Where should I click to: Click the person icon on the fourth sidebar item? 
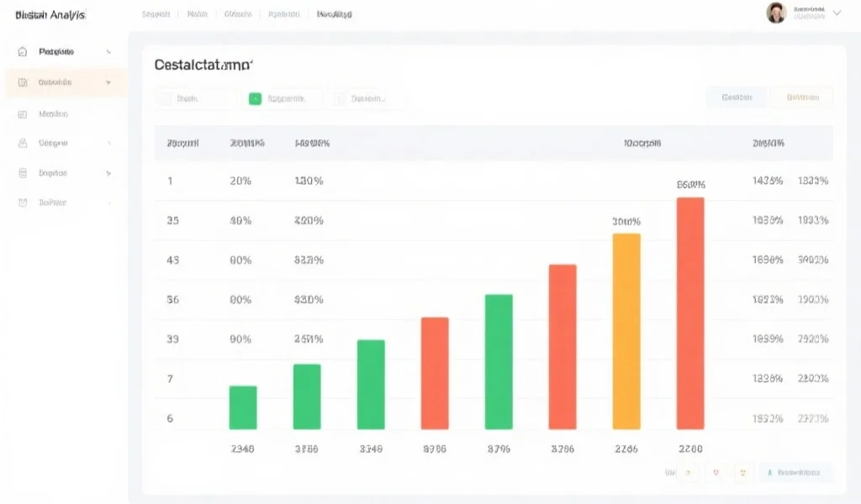(x=23, y=144)
